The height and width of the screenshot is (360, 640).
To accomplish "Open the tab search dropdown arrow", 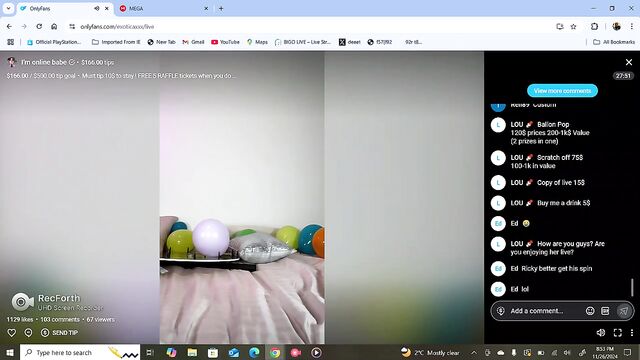I will (x=8, y=8).
